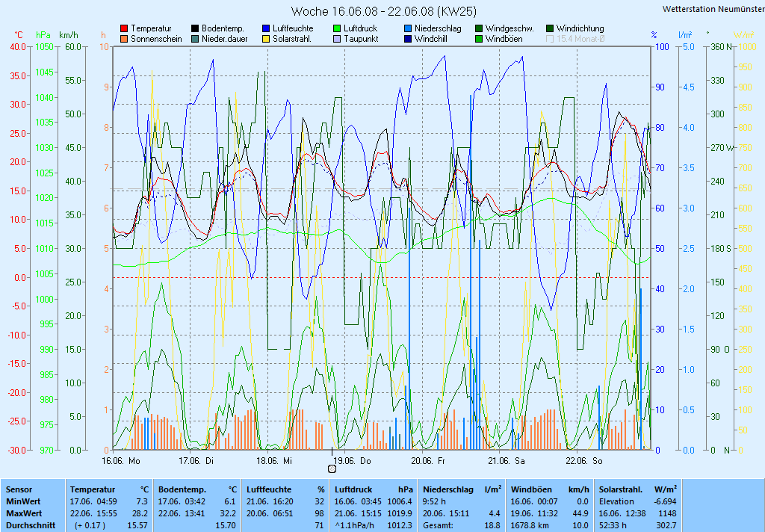Click the min temperature value 7.3
Image resolution: width=765 pixels, height=532 pixels.
coord(142,501)
